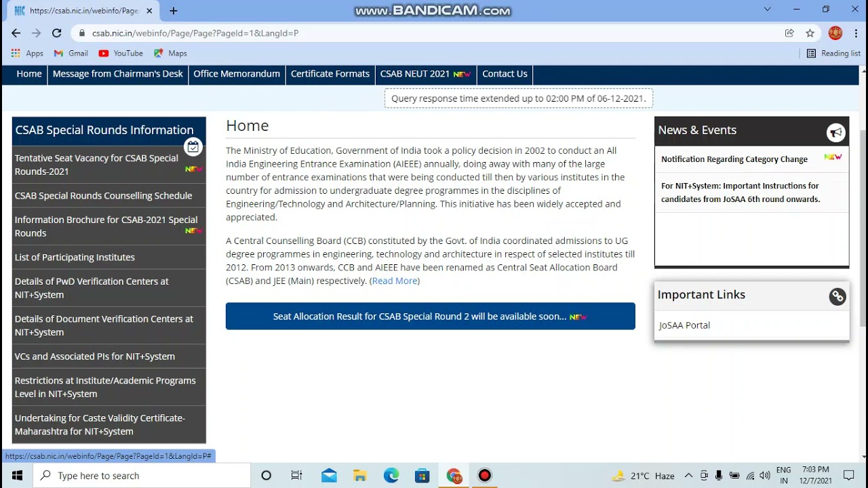Open the Maps bookmark
Screen dimensions: 868x488
pyautogui.click(x=170, y=53)
